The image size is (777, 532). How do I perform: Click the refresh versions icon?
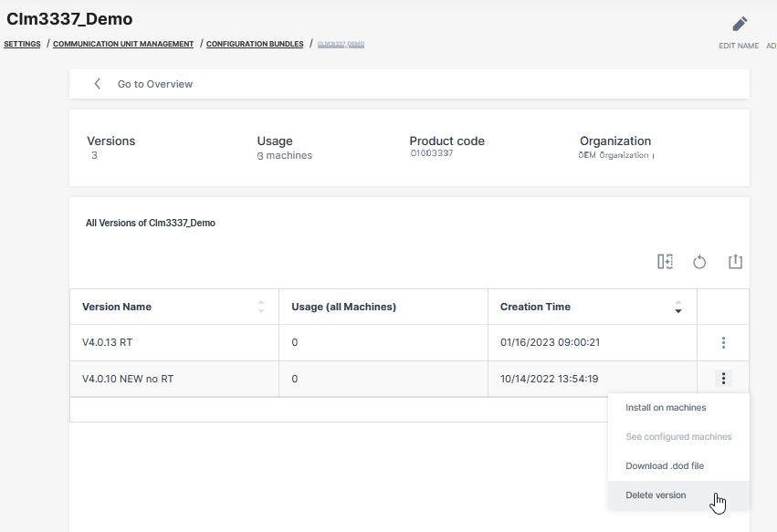click(699, 262)
